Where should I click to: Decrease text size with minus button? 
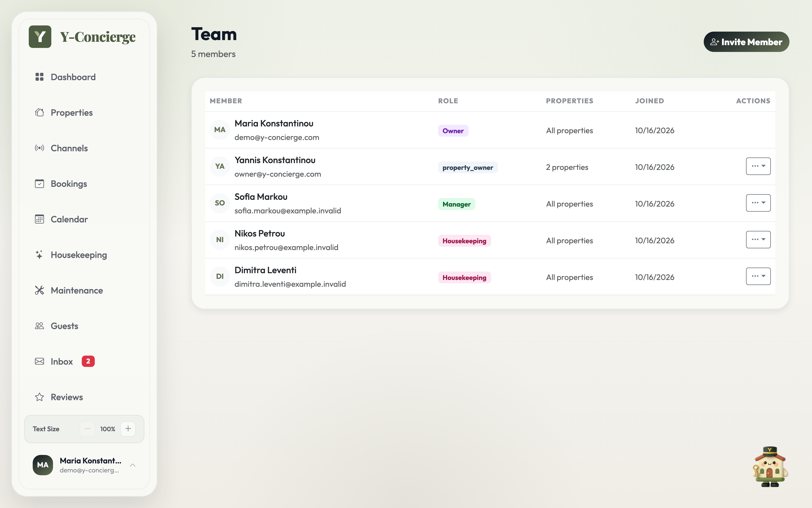87,429
